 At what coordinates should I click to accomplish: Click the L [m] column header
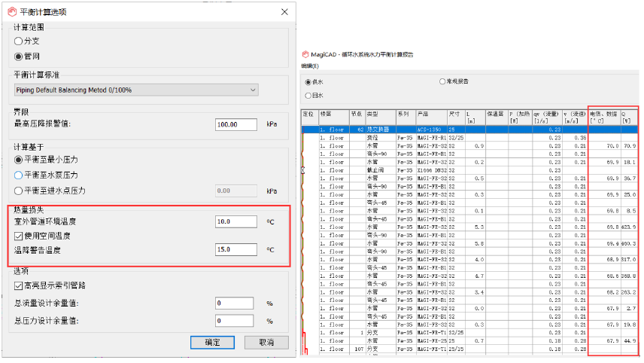tap(475, 117)
